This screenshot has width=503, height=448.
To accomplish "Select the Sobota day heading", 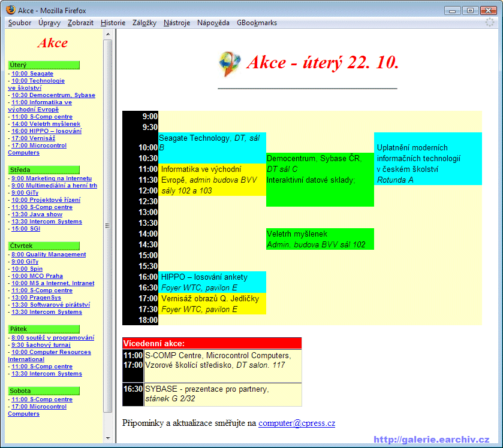I will (44, 391).
